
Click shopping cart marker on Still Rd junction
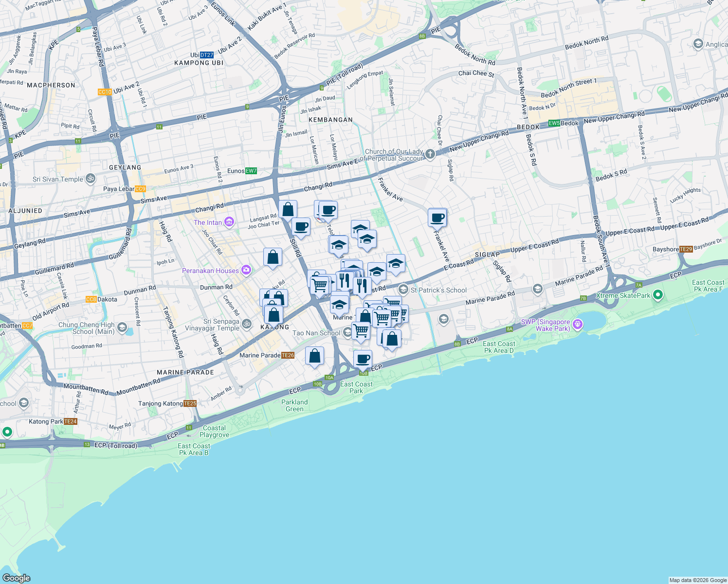click(319, 285)
